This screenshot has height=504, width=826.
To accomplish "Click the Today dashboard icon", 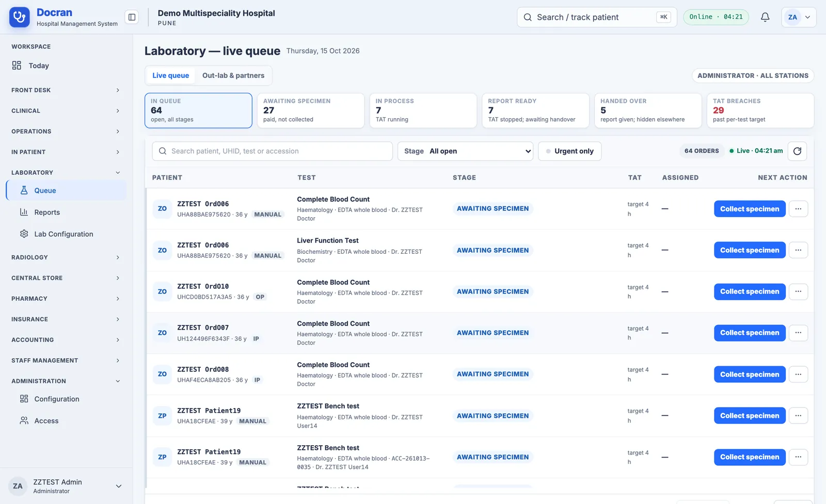I will click(17, 66).
